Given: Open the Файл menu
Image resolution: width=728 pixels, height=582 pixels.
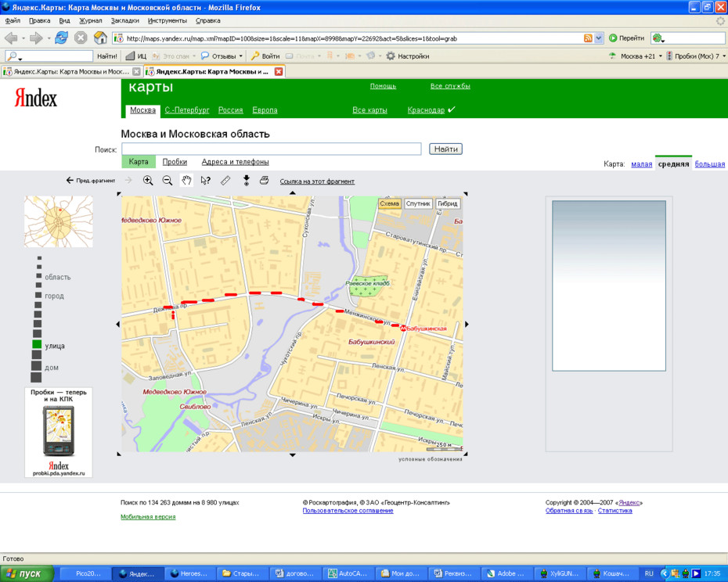Looking at the screenshot, I should pos(13,20).
